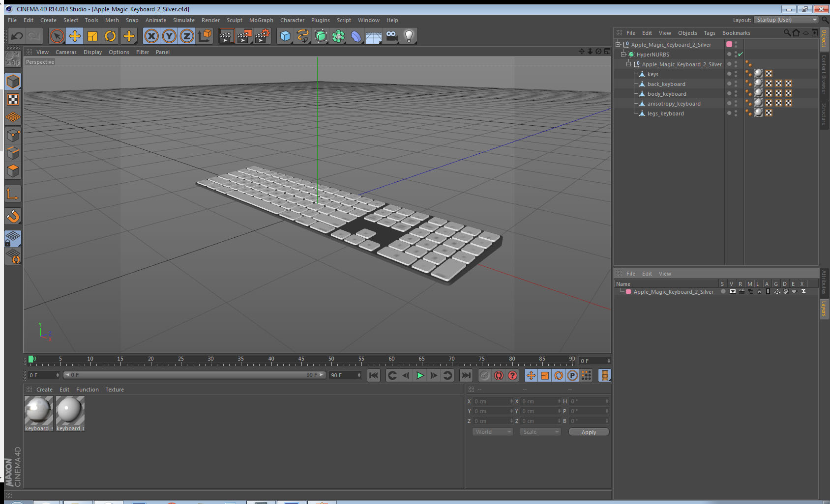Add a light object via bulb icon
Viewport: 830px width, 504px height.
[x=409, y=36]
